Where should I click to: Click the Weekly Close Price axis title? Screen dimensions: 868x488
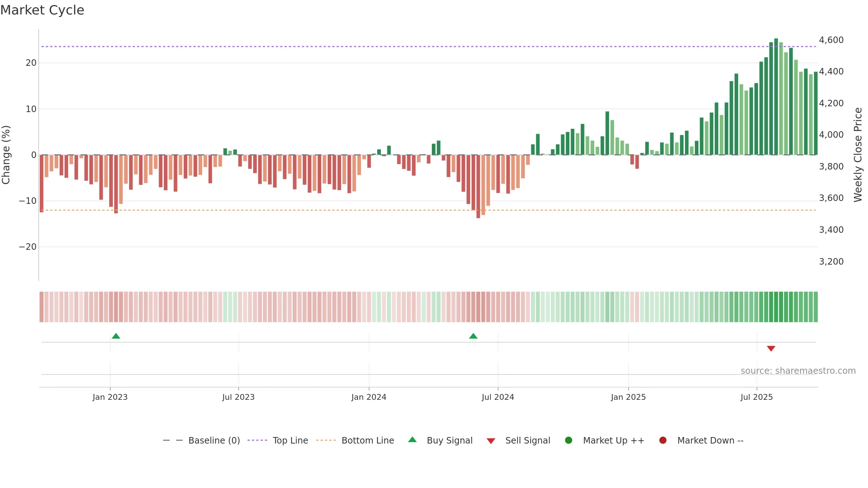tap(858, 155)
